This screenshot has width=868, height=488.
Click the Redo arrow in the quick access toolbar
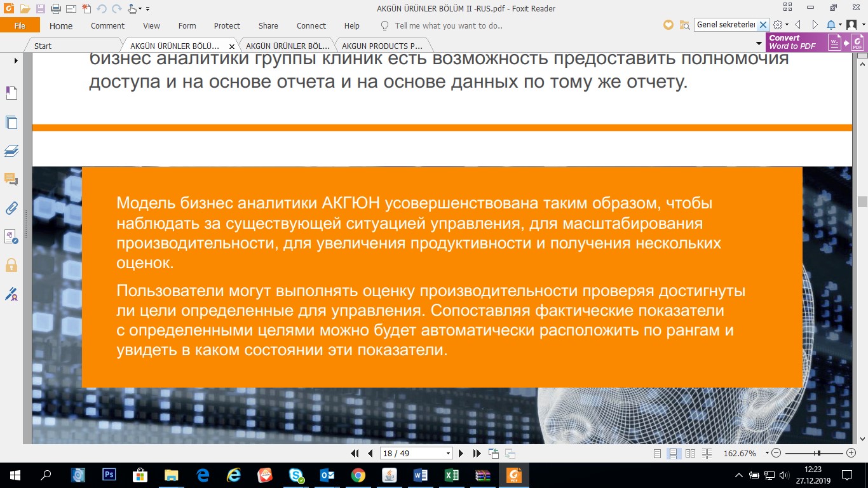click(116, 9)
